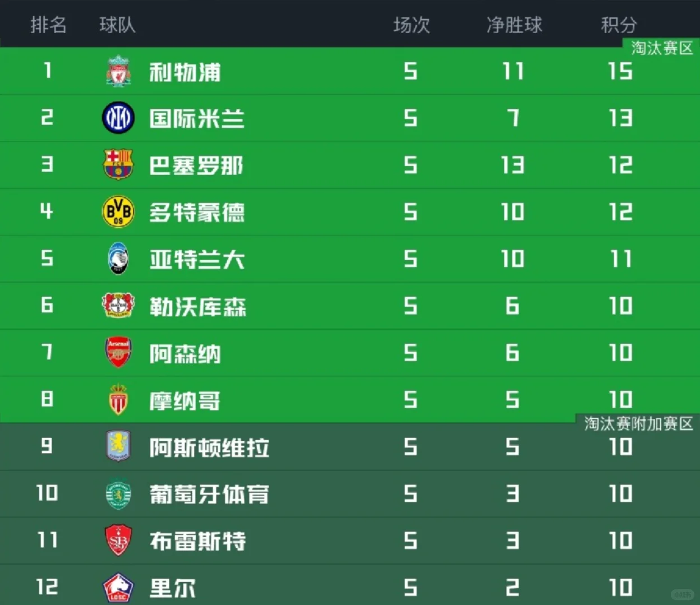
Task: Click the 场次 column header
Action: coord(411,25)
